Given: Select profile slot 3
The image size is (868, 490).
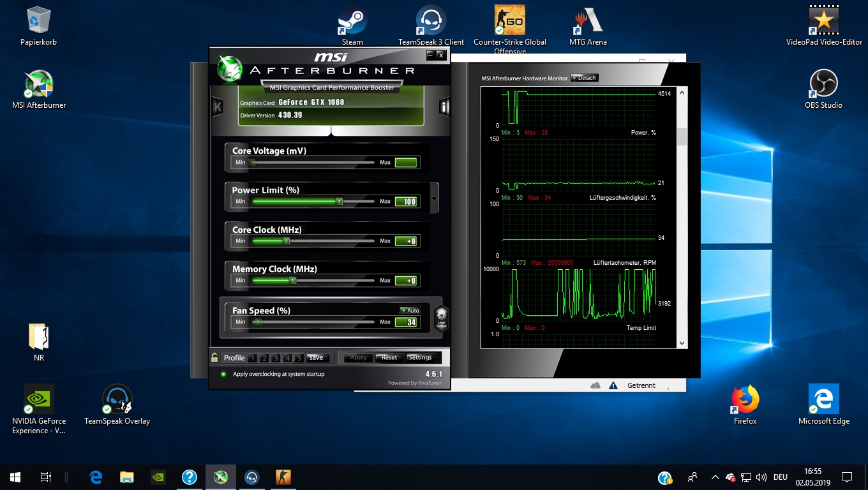Looking at the screenshot, I should [x=276, y=358].
